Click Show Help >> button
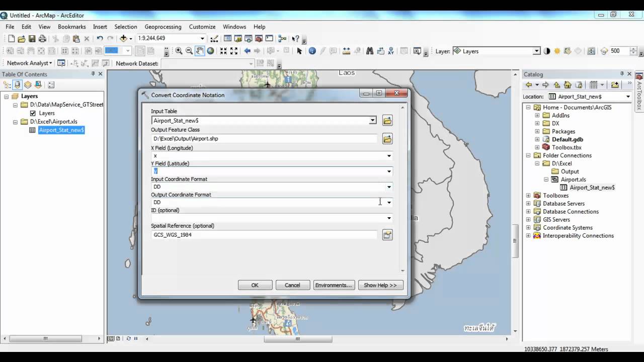This screenshot has width=644, height=362. pyautogui.click(x=380, y=285)
